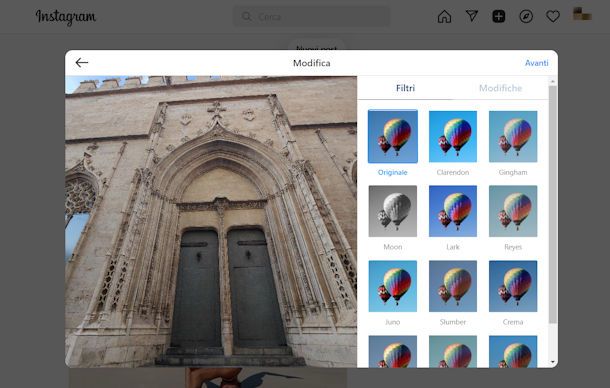Viewport: 610px width, 388px height.
Task: Click the scrollbar up arrow
Action: 553,81
